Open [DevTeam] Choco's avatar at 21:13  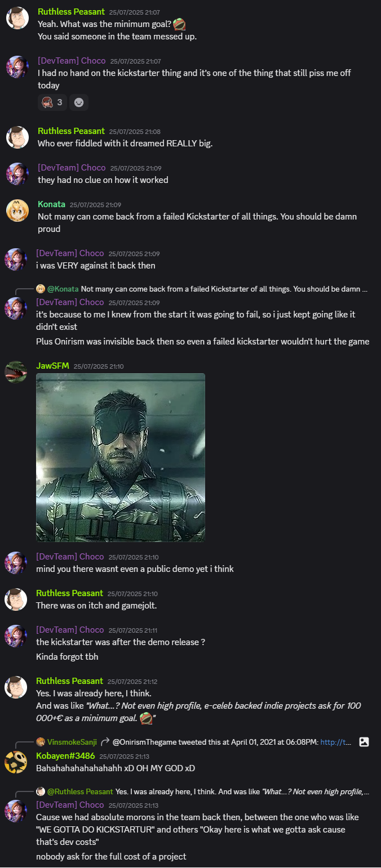pos(16,811)
